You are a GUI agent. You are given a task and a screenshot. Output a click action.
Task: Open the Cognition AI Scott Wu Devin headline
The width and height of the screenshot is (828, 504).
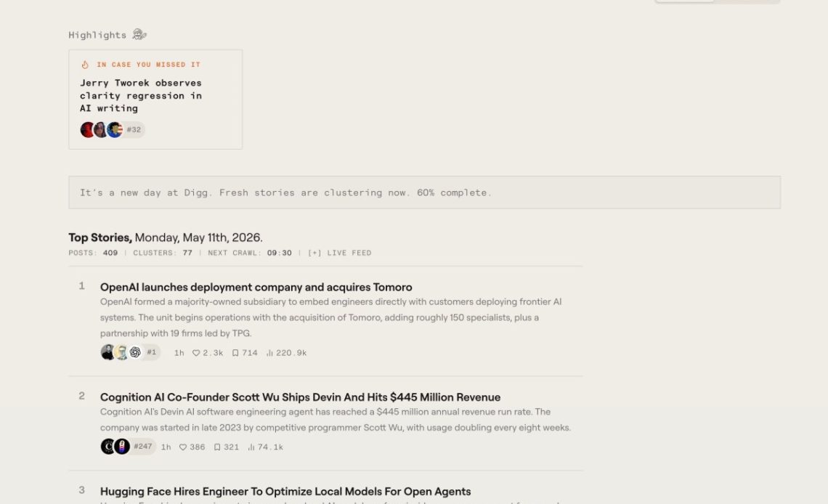pos(300,397)
